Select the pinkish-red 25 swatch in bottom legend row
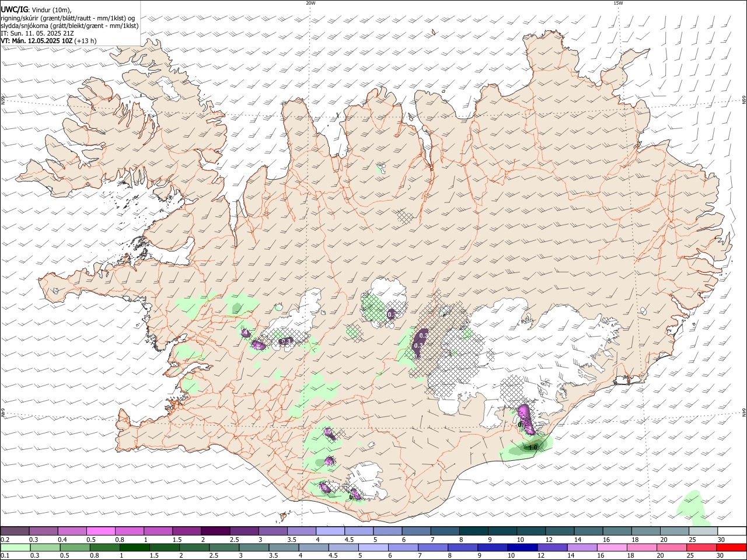This screenshot has width=747, height=560. 701,548
